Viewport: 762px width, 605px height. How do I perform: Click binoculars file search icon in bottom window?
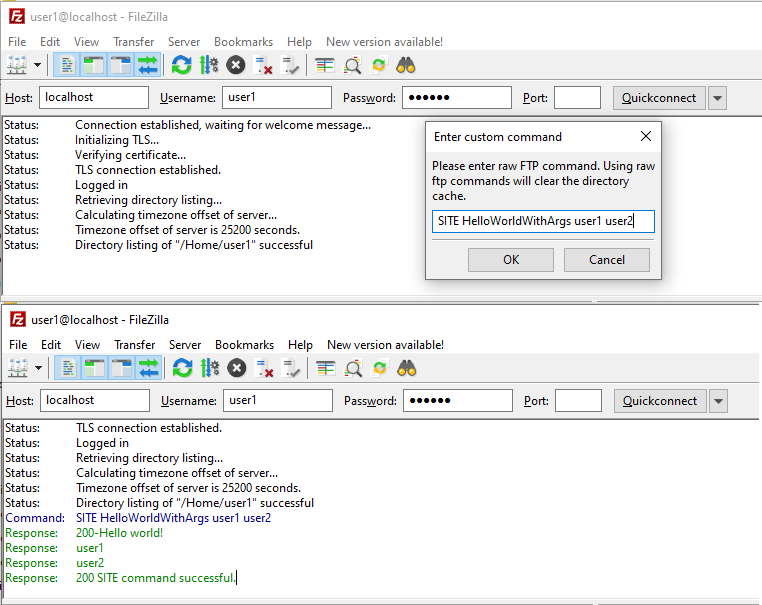[x=407, y=368]
